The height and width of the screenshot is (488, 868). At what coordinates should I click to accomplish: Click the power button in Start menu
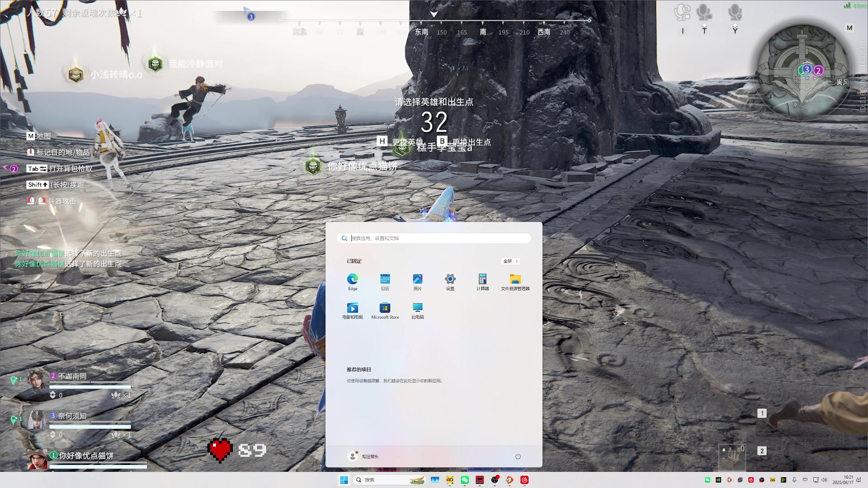click(x=518, y=456)
